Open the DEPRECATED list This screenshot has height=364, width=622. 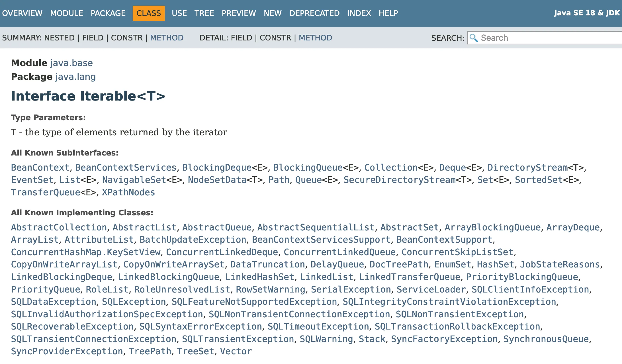(314, 13)
